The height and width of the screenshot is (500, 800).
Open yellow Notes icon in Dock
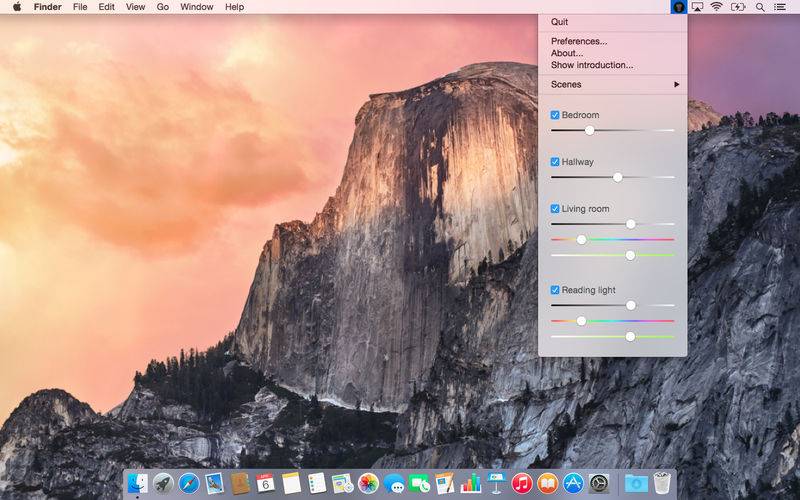click(291, 483)
